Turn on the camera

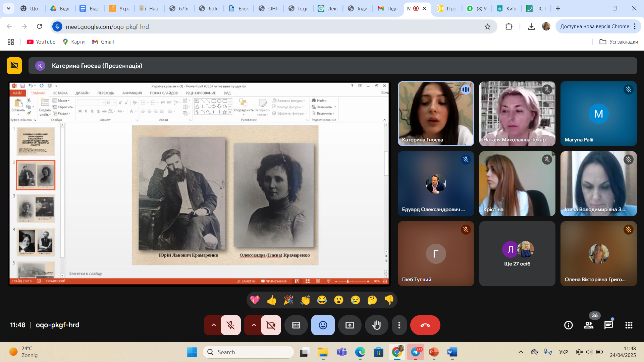coord(271,325)
